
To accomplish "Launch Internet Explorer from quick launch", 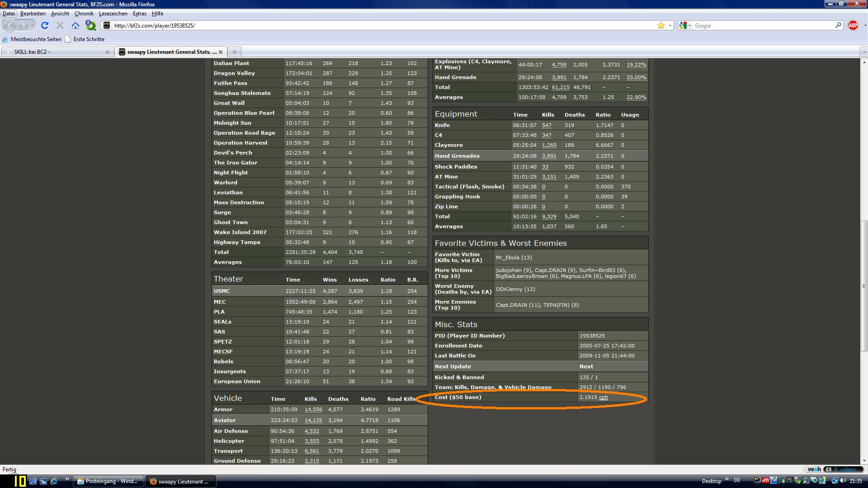I will [x=54, y=481].
